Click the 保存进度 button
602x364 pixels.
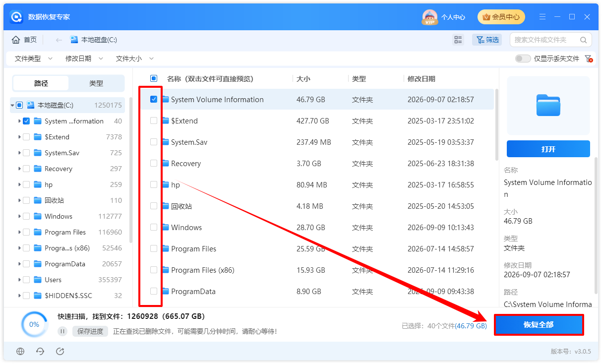coord(90,331)
